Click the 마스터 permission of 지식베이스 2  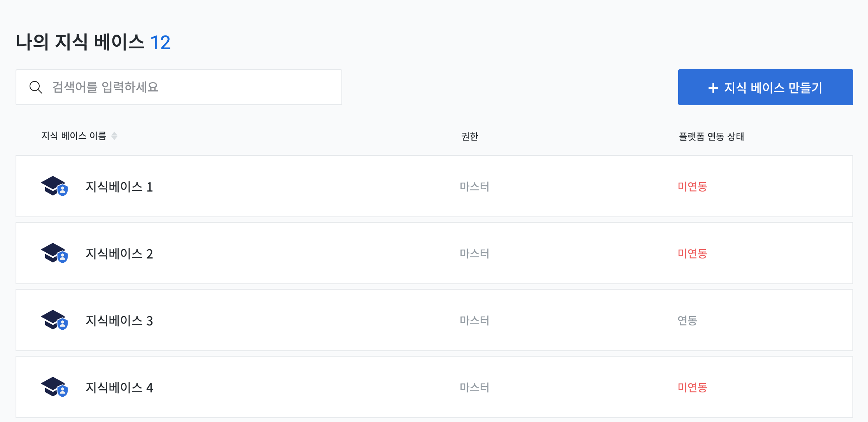(x=474, y=253)
